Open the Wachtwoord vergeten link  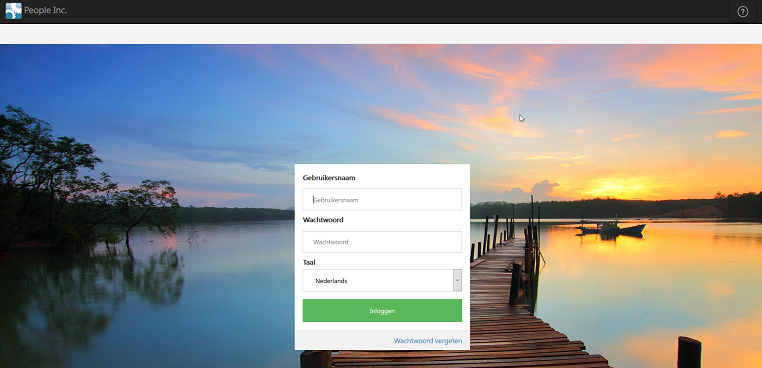coord(428,341)
